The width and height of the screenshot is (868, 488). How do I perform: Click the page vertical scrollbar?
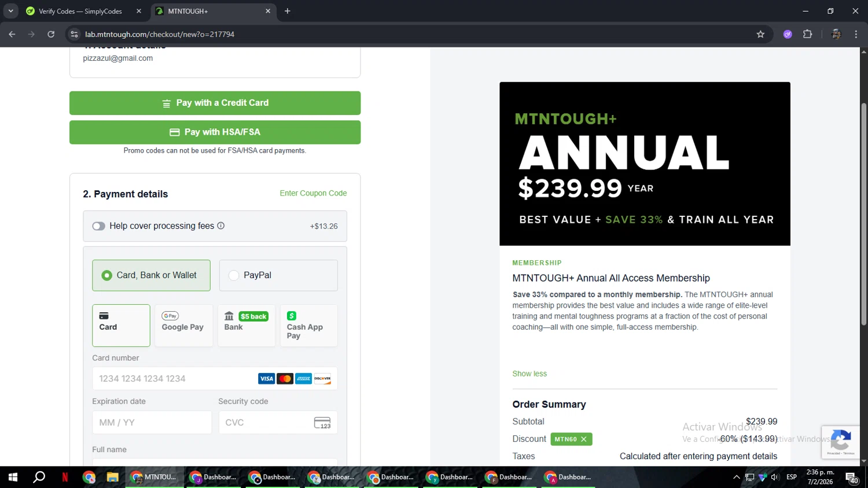(x=863, y=214)
